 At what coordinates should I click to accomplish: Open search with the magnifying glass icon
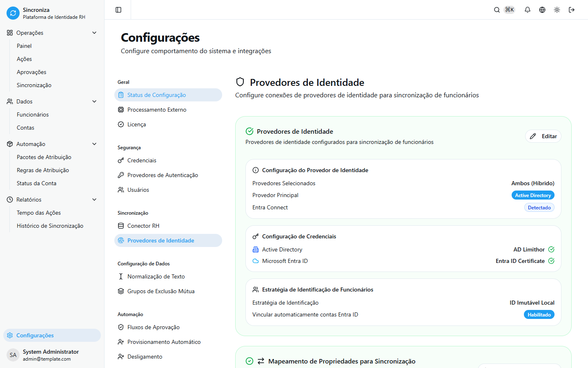[497, 9]
